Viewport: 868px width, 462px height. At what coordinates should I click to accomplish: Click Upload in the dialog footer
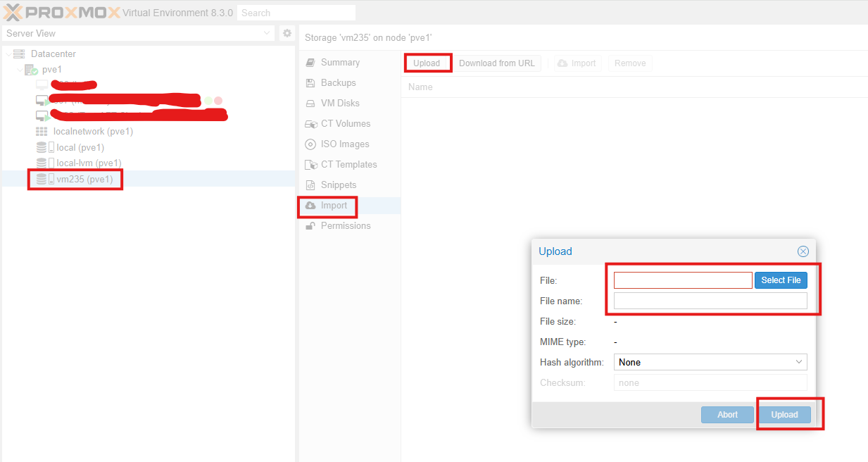coord(784,415)
